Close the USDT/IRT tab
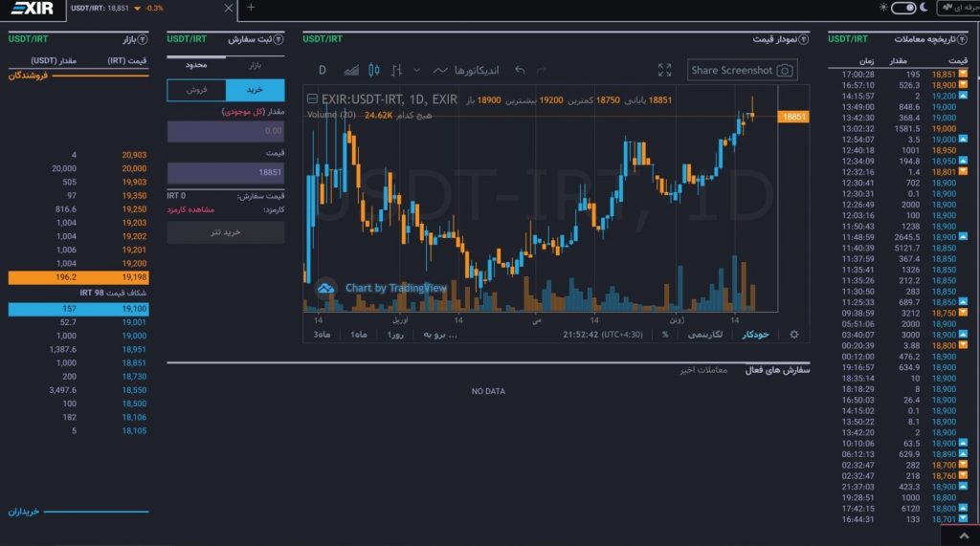This screenshot has width=980, height=546. pos(228,8)
